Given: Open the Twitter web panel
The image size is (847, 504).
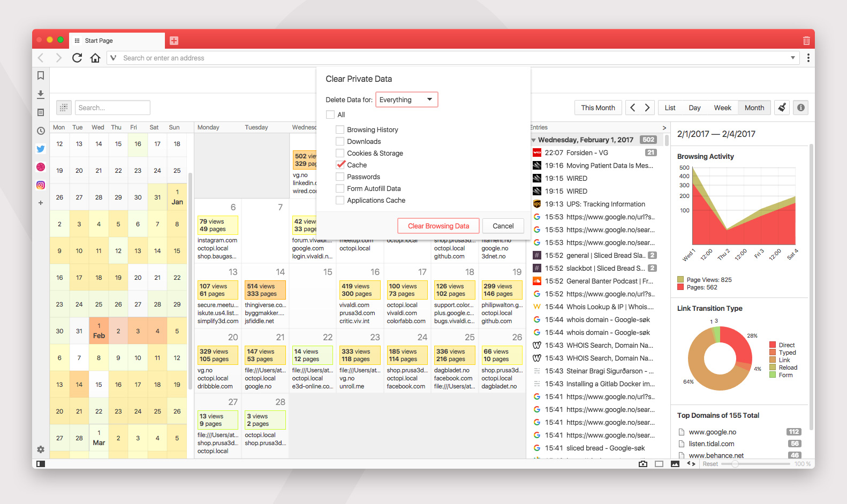Looking at the screenshot, I should coord(41,149).
